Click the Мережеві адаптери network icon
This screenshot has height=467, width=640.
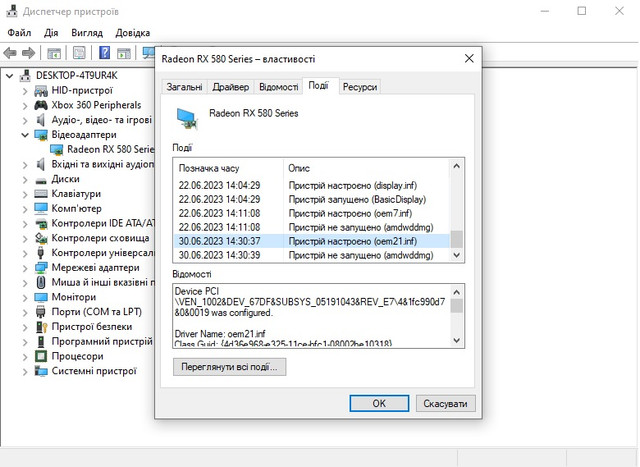(x=41, y=268)
